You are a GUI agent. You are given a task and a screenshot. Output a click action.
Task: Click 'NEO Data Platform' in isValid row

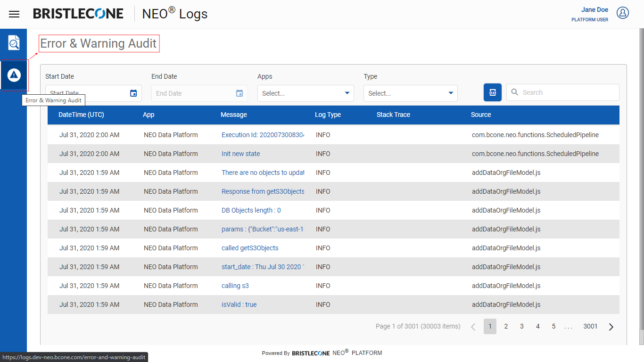coord(171,304)
